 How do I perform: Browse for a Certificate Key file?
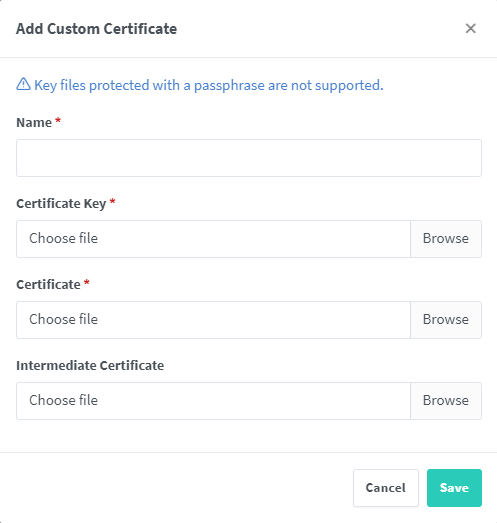[x=446, y=239]
